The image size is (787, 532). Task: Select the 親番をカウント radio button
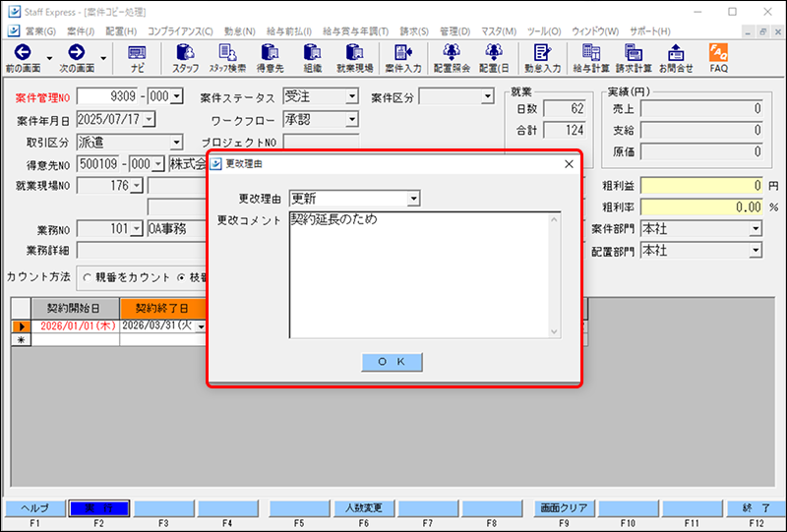pos(88,277)
